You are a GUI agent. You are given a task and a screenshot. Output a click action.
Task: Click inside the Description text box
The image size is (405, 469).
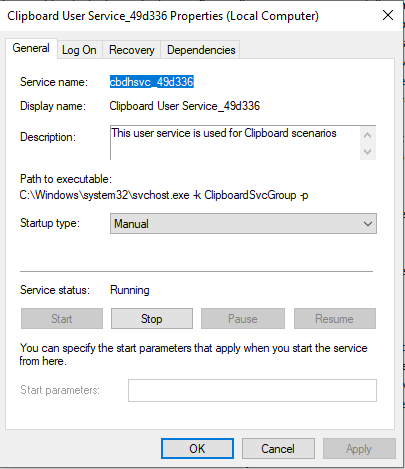tap(235, 143)
